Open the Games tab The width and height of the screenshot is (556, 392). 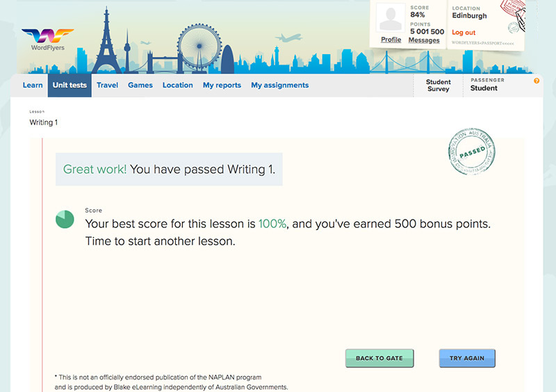(140, 85)
